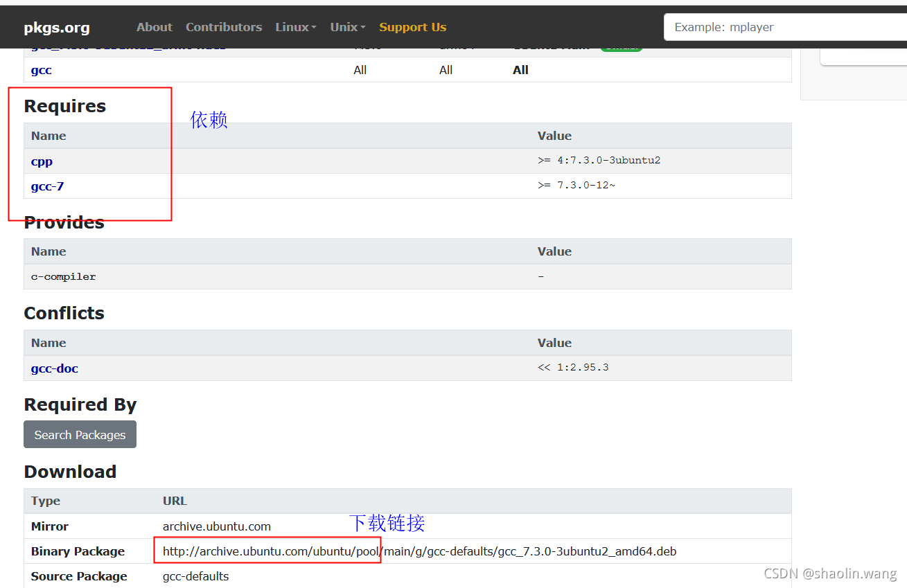Select gcc-defaults source package text
The width and height of the screenshot is (907, 588).
click(195, 576)
